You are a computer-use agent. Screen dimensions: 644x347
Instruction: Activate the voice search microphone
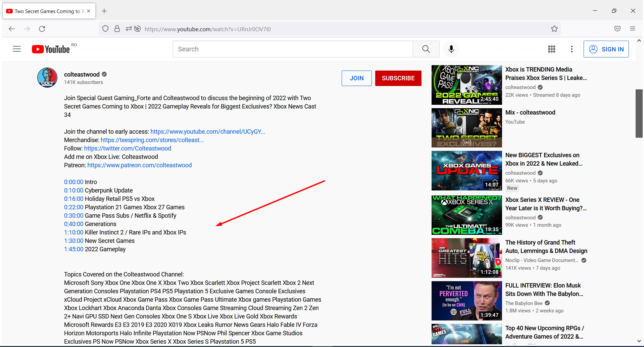(451, 49)
